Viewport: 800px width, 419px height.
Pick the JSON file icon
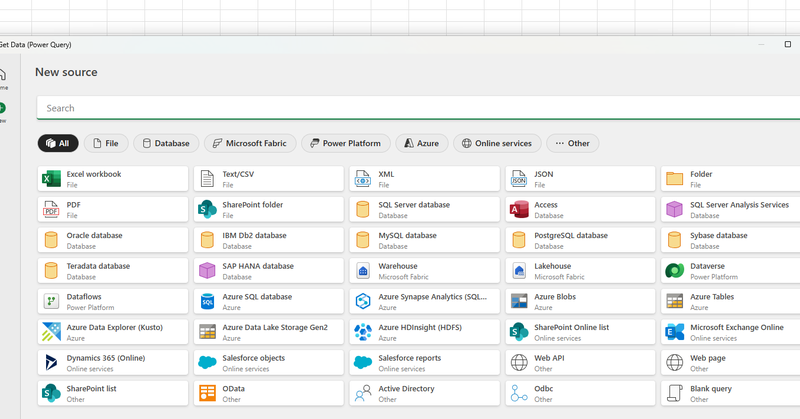coord(519,179)
